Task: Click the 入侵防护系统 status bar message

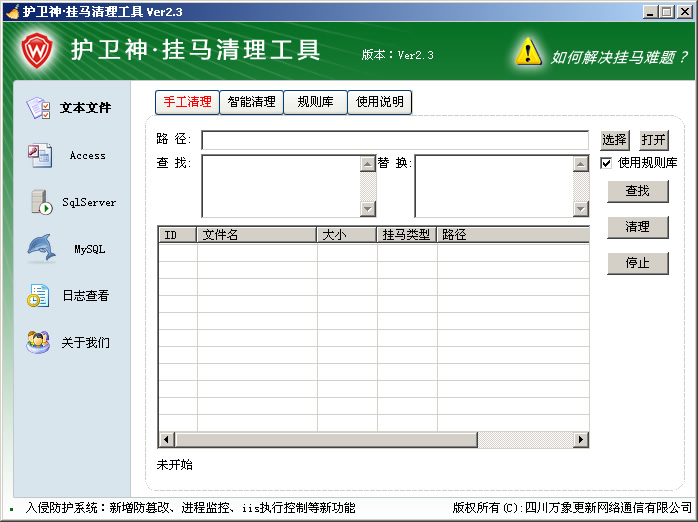Action: click(x=191, y=508)
